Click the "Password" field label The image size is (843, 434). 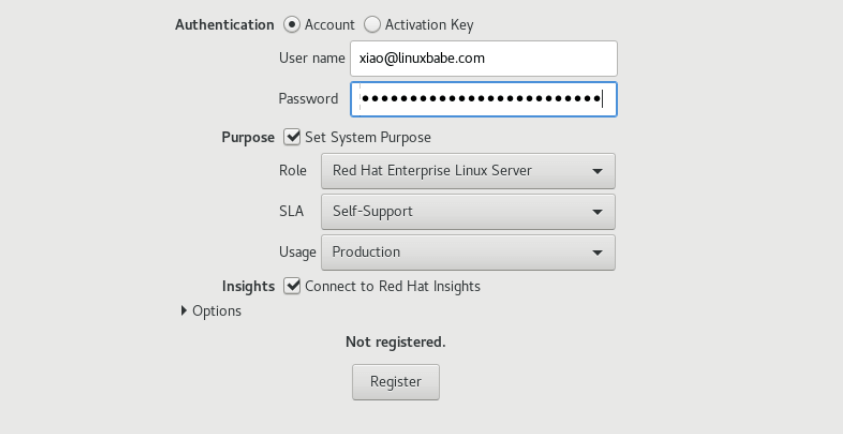310,99
